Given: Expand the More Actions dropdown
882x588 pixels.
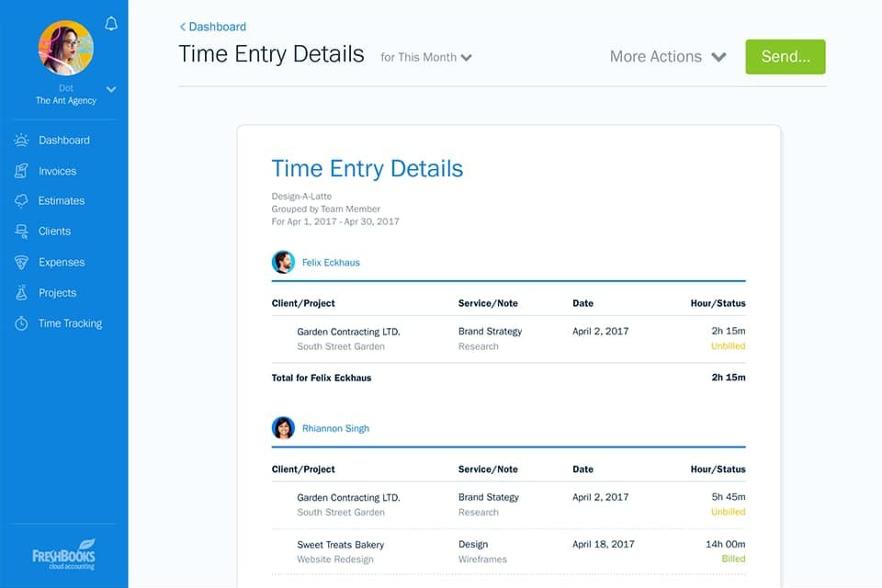Looking at the screenshot, I should point(668,57).
